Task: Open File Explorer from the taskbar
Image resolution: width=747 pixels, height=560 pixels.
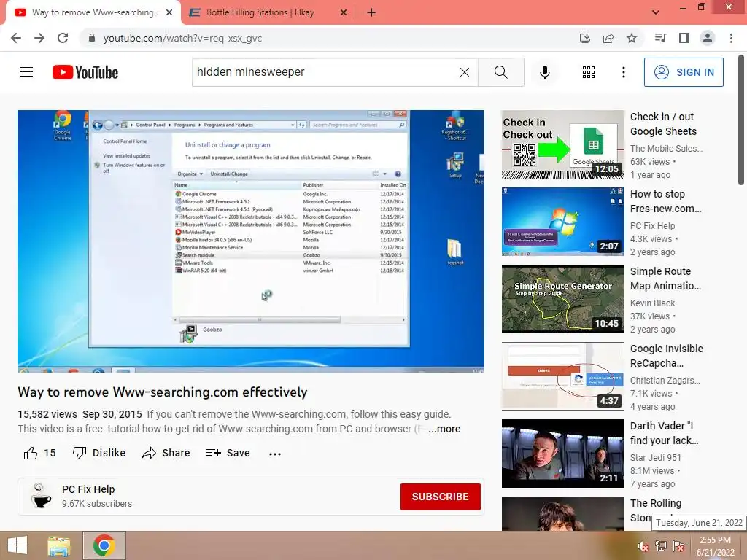Action: 59,545
